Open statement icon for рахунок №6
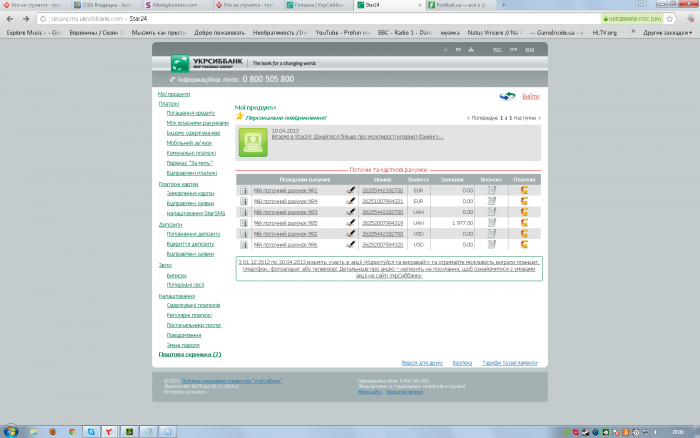Viewport: 700px width, 438px height. [492, 244]
